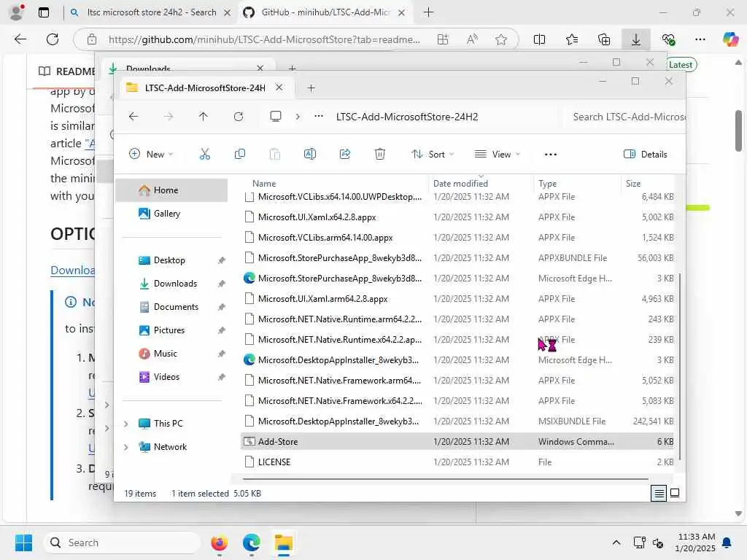The height and width of the screenshot is (560, 747).
Task: Open File Explorer from taskbar
Action: coord(284,542)
